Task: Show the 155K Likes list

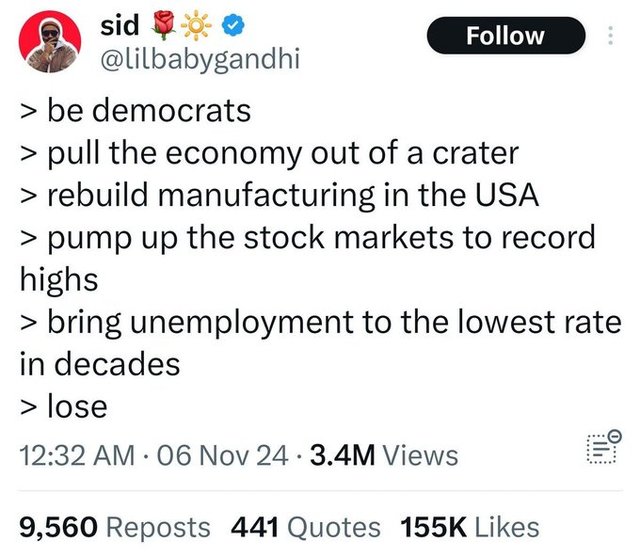Action: [470, 526]
